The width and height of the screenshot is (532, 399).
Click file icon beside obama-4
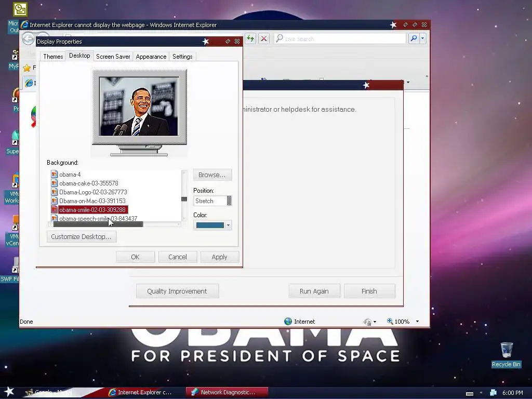pyautogui.click(x=54, y=175)
